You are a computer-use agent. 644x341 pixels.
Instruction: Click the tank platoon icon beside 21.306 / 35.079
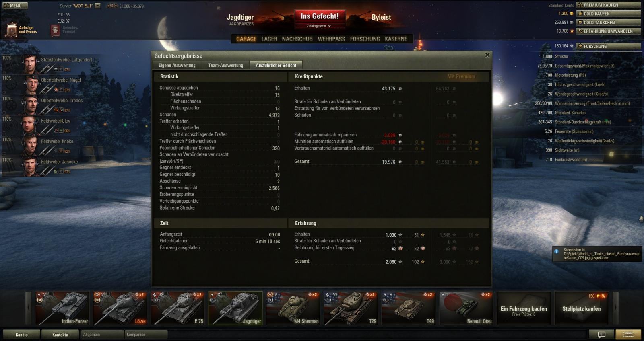[x=111, y=6]
